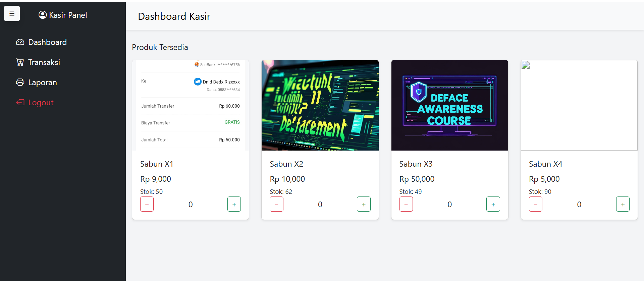Log out using the Logout link
The width and height of the screenshot is (644, 281).
[x=41, y=103]
